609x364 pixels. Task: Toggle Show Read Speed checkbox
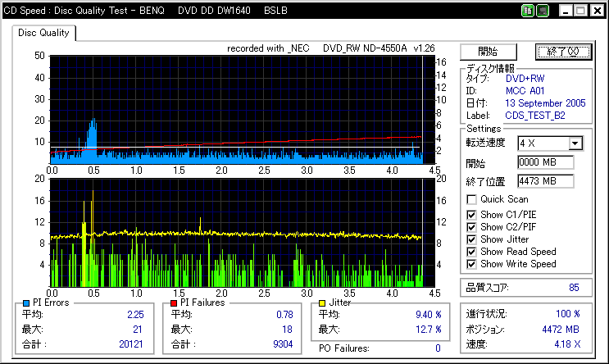tap(471, 252)
